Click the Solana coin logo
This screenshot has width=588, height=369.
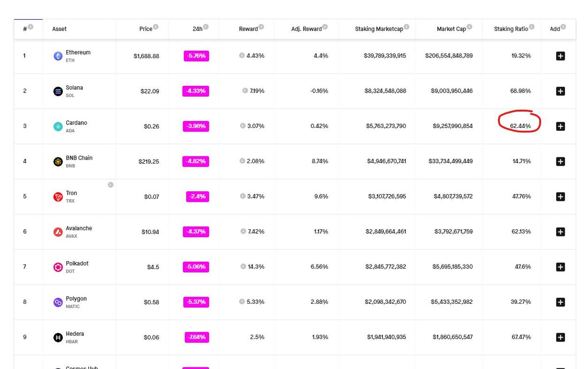(58, 91)
